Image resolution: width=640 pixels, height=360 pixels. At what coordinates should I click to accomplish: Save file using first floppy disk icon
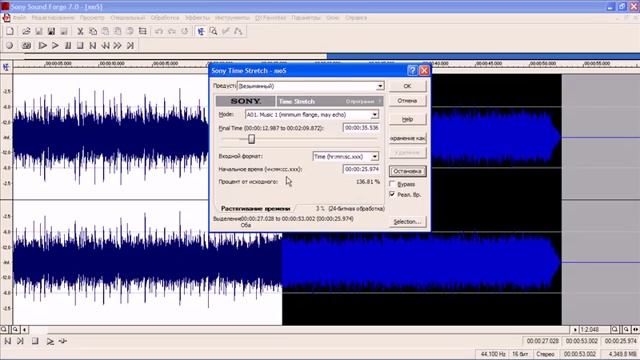click(39, 31)
